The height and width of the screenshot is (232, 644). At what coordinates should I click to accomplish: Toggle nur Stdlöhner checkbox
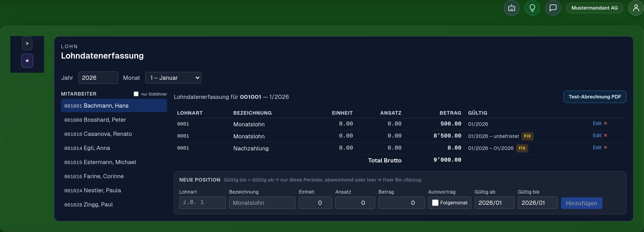(x=136, y=94)
